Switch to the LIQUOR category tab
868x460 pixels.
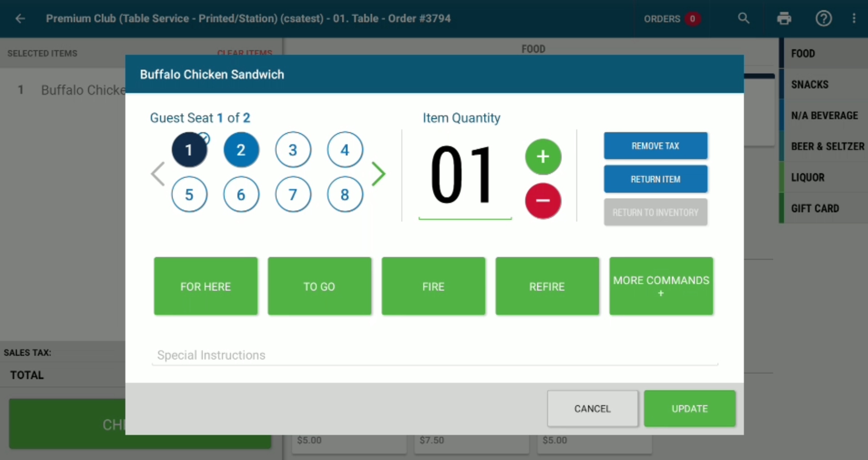[824, 177]
